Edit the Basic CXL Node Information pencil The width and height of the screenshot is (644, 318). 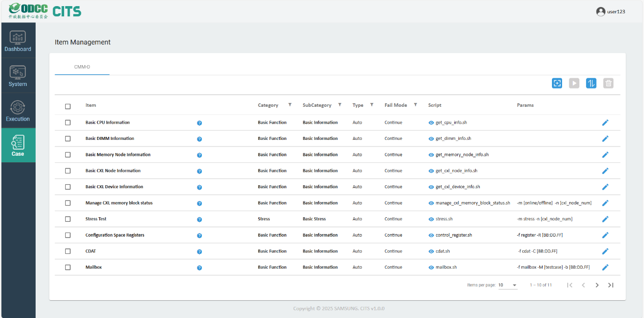pos(605,170)
